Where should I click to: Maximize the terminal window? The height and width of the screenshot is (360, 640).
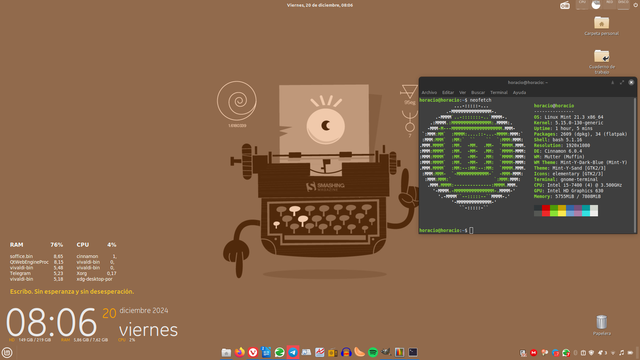click(x=622, y=82)
